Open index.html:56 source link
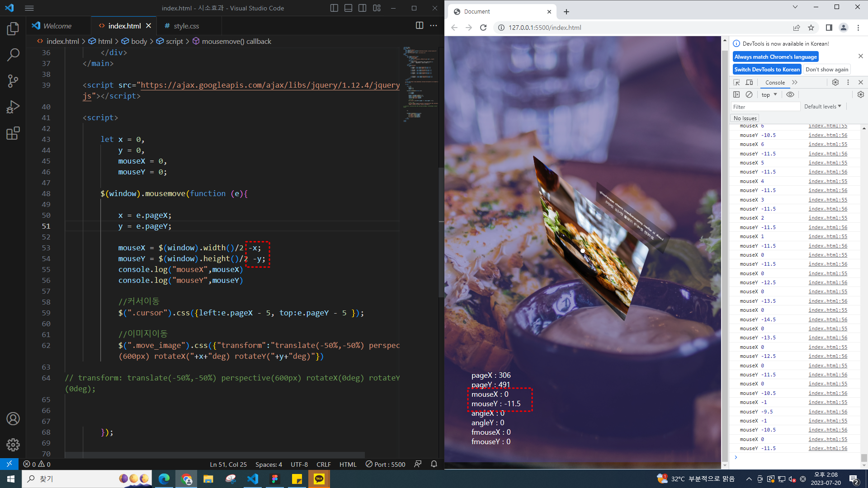The image size is (868, 488). [827, 135]
